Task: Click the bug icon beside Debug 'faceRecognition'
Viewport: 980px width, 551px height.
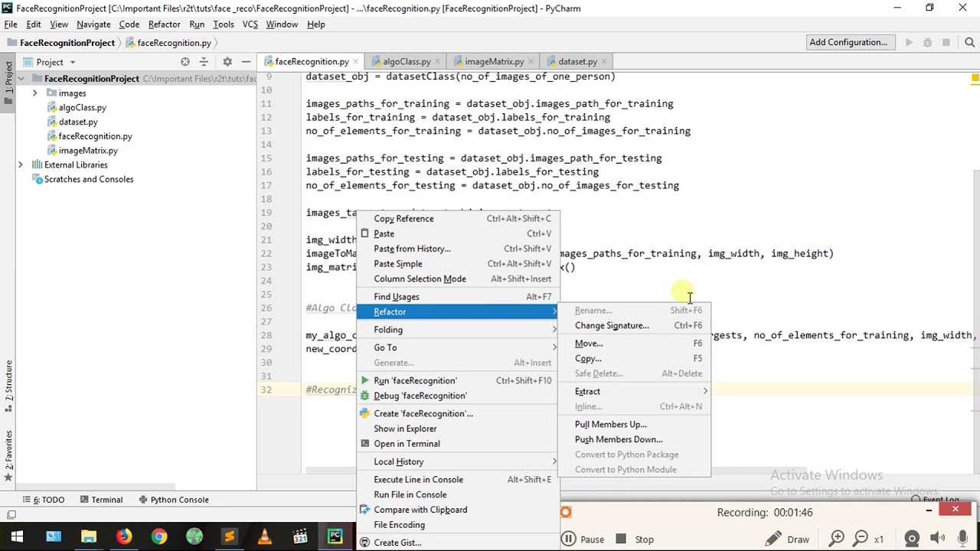Action: [365, 396]
